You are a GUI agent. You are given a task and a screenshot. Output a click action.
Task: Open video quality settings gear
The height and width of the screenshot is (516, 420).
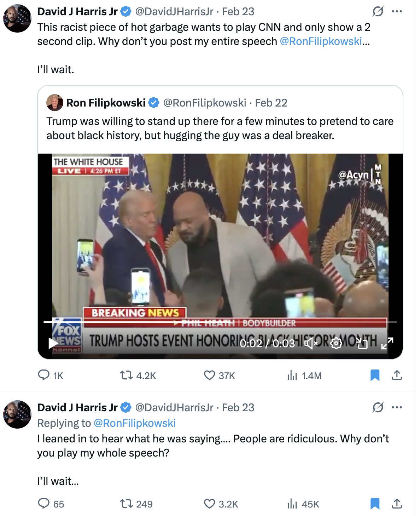(336, 343)
